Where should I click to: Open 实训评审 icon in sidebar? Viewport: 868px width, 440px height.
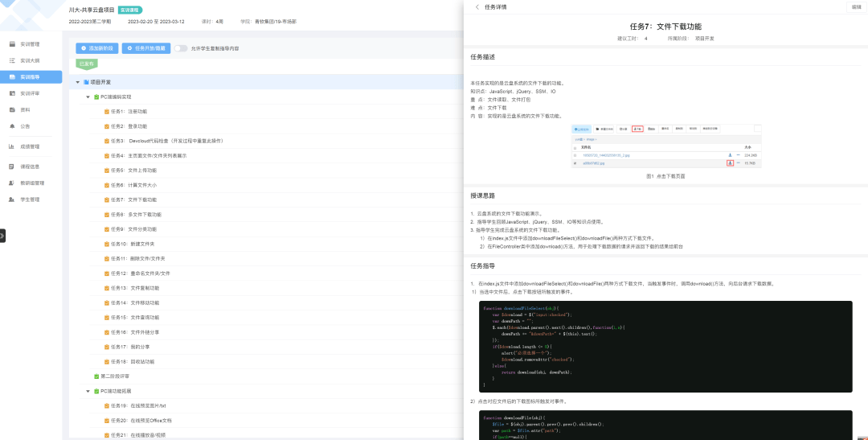pos(12,93)
